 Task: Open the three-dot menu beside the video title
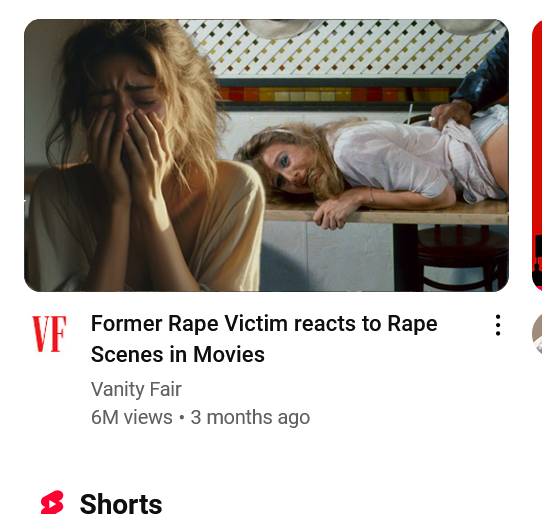[x=498, y=325]
